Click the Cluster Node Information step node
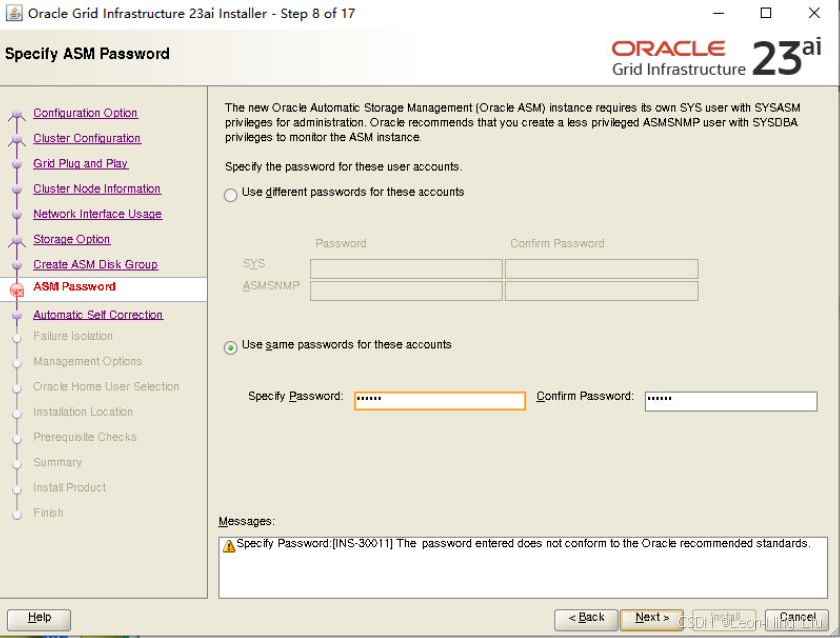This screenshot has width=840, height=638. pyautogui.click(x=17, y=189)
